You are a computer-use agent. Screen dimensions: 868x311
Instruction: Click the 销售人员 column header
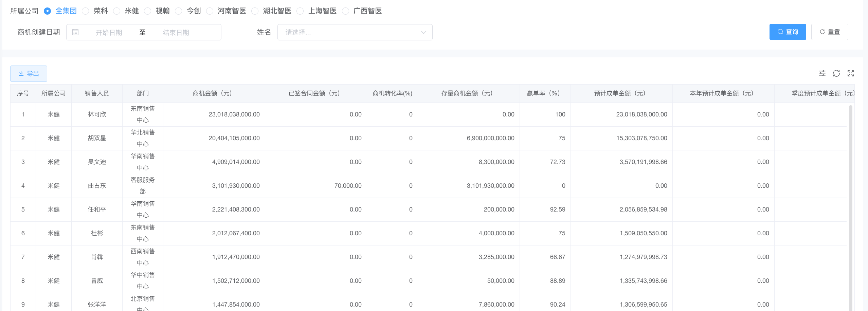coord(97,93)
